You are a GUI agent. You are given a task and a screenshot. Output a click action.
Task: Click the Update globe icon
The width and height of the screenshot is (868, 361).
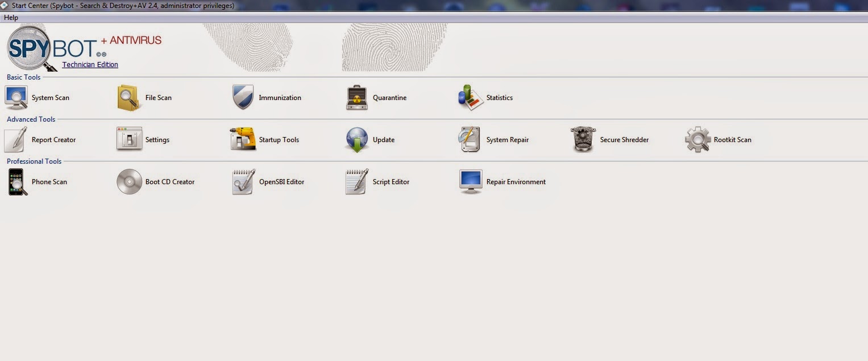pyautogui.click(x=356, y=140)
